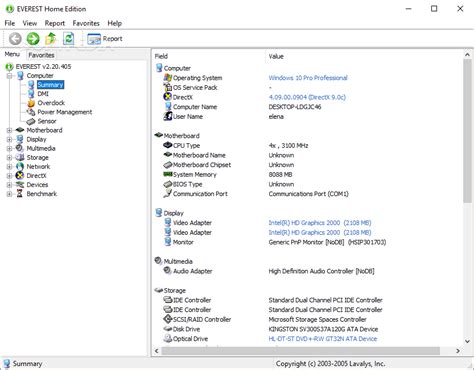Click the DirectX icon in tree
The height and width of the screenshot is (370, 474).
20,176
